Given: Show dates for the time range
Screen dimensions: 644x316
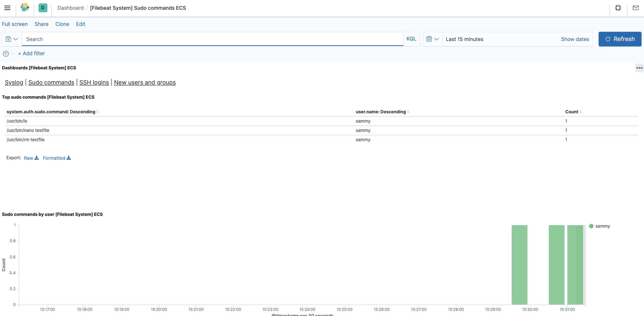Looking at the screenshot, I should 575,39.
